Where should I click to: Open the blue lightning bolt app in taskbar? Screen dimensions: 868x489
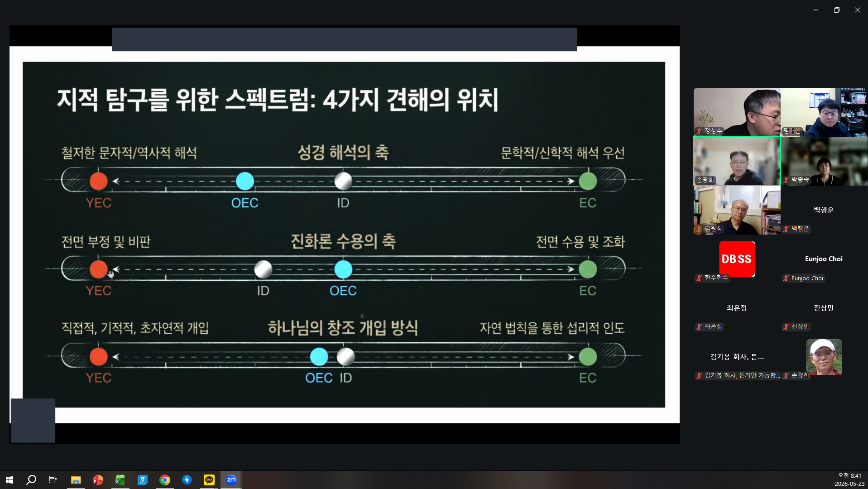pyautogui.click(x=187, y=480)
